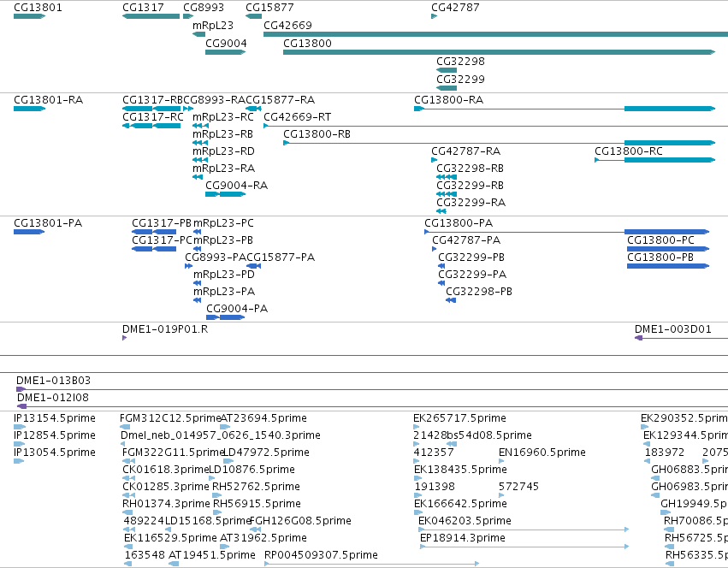Select transcript label CG1317-RB

pyautogui.click(x=153, y=100)
